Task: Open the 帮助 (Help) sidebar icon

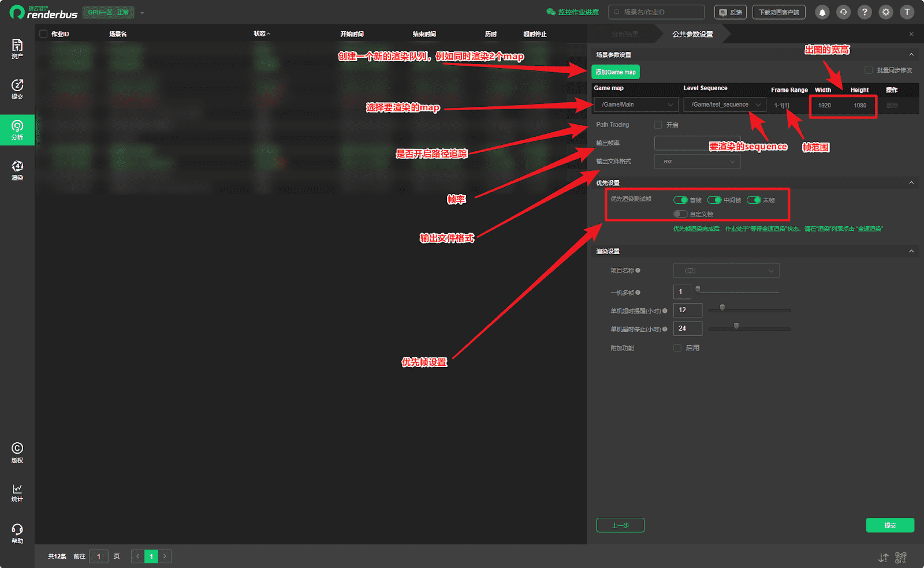Action: 17,533
